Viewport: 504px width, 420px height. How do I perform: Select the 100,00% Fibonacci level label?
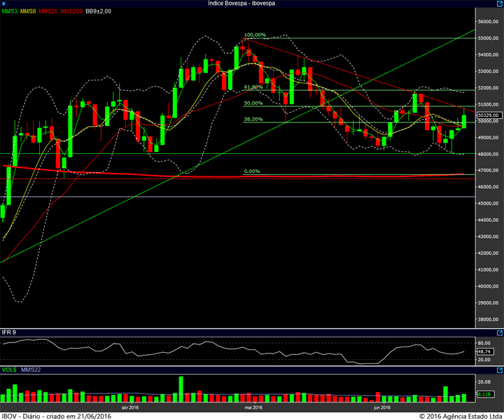[255, 35]
